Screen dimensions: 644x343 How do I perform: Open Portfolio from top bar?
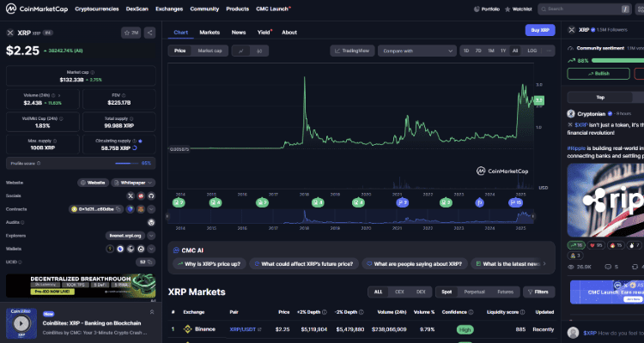pyautogui.click(x=487, y=9)
